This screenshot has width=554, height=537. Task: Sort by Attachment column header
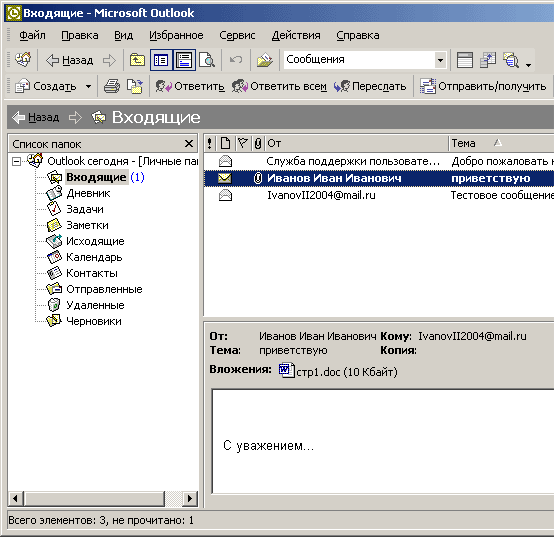coord(258,143)
